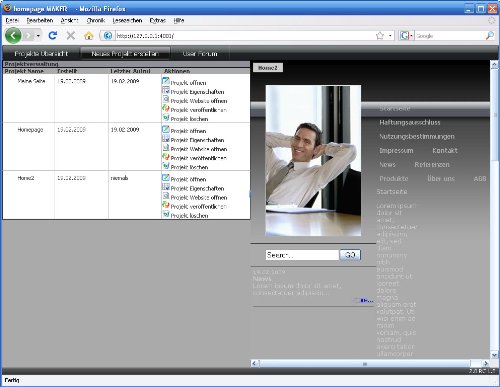Open the Ansicht menu
Screen dimensions: 500x387
[x=69, y=21]
